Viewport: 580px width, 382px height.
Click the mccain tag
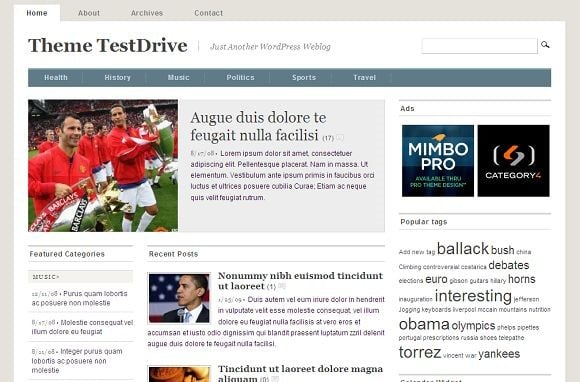[487, 310]
